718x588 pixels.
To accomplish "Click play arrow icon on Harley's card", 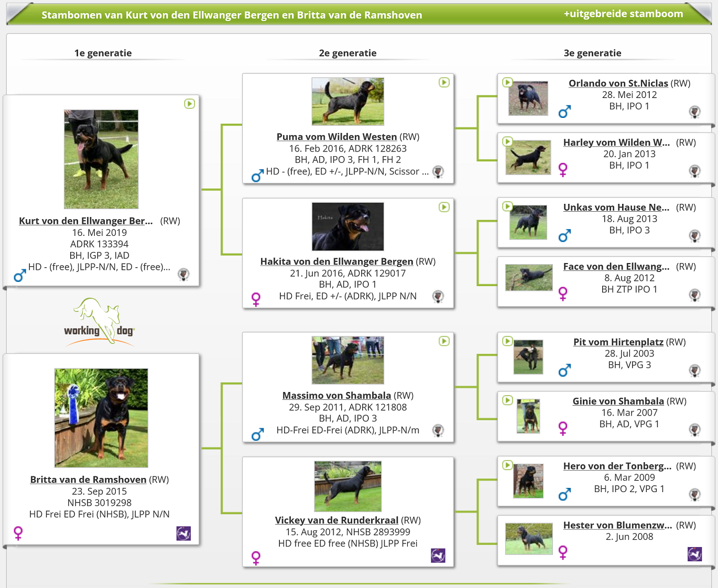I will point(507,141).
